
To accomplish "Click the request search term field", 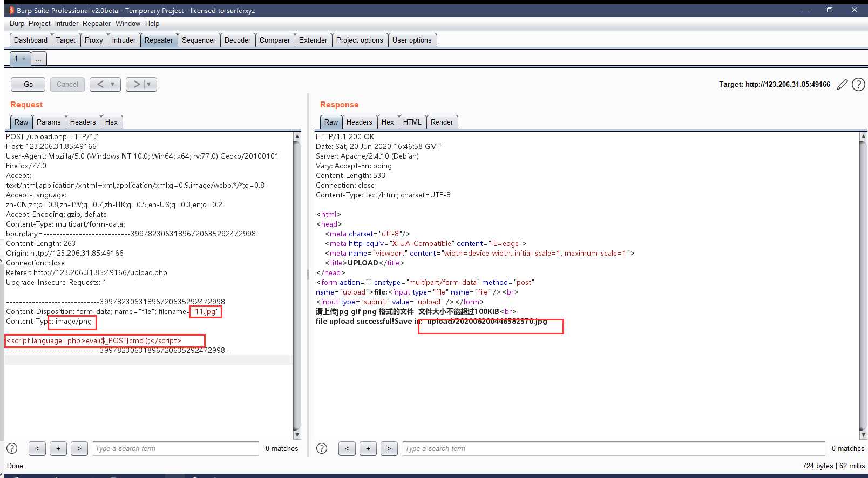I will (x=176, y=448).
